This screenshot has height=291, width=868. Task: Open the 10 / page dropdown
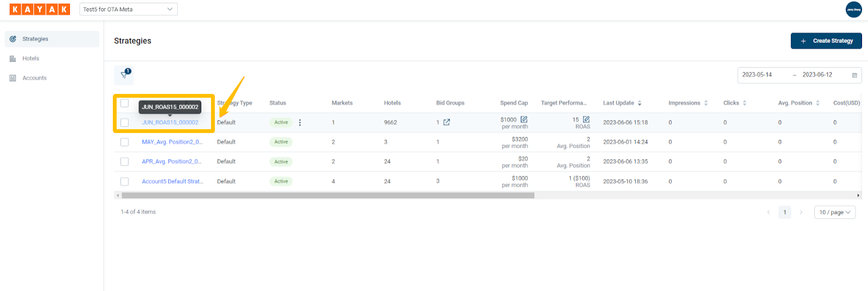pyautogui.click(x=835, y=212)
